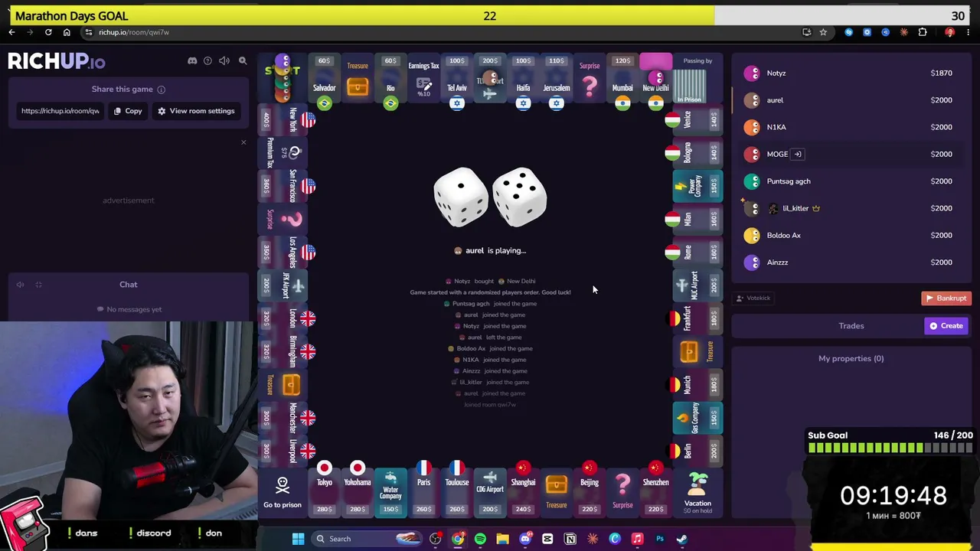Select player aurel in the list
Screen dimensions: 980x551
pos(850,100)
